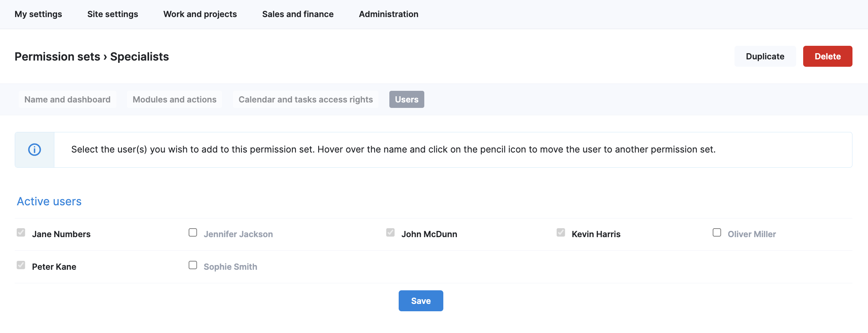Click the red Delete button
The image size is (868, 333).
pyautogui.click(x=828, y=56)
